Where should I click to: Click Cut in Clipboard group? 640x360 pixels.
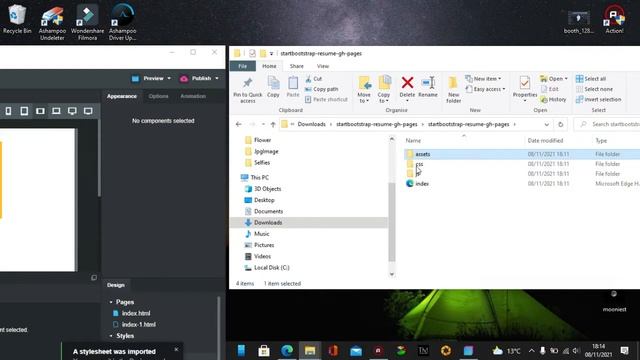click(x=313, y=79)
